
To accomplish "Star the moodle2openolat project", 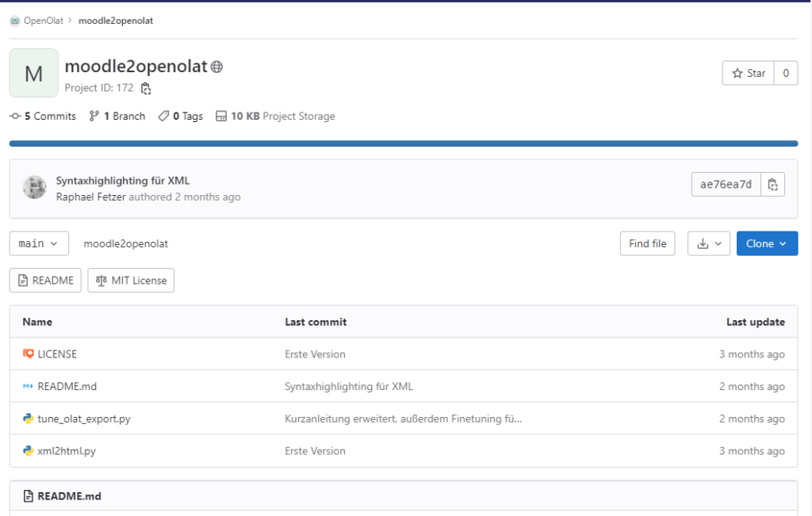I will pos(749,73).
